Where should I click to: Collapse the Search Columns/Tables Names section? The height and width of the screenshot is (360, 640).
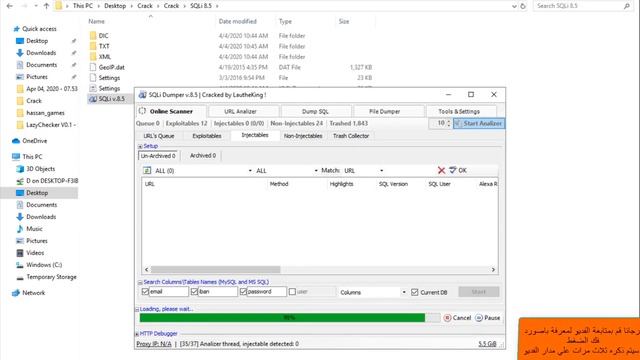[x=140, y=282]
